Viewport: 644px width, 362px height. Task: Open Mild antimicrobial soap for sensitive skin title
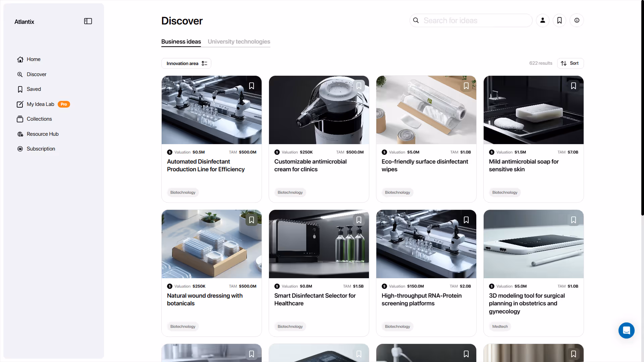(x=524, y=165)
